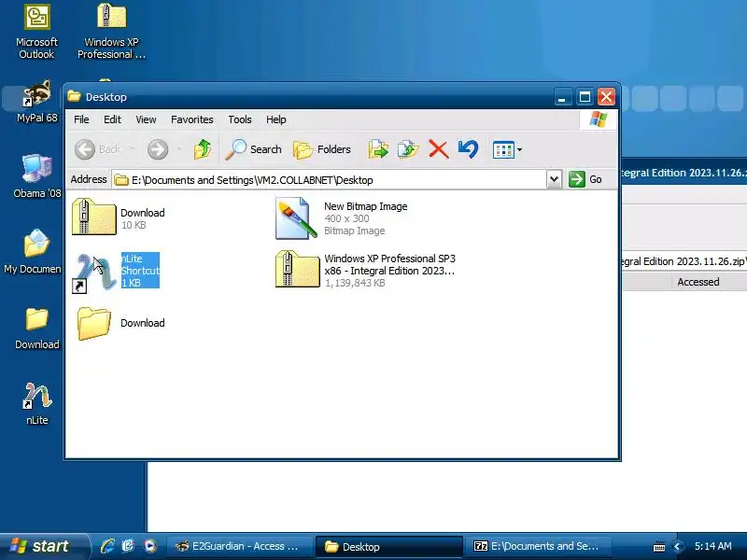Select the nLite Shortcut file in Explorer
The width and height of the screenshot is (747, 560).
[116, 272]
